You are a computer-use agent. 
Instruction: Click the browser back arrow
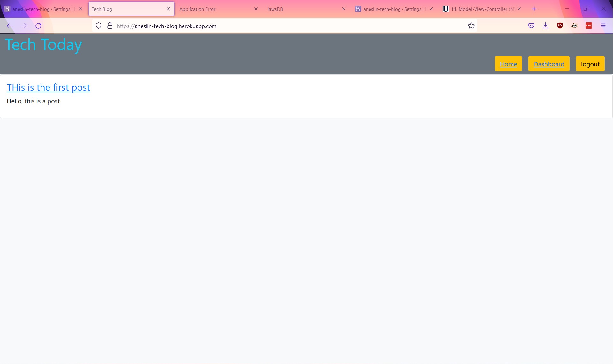[10, 26]
